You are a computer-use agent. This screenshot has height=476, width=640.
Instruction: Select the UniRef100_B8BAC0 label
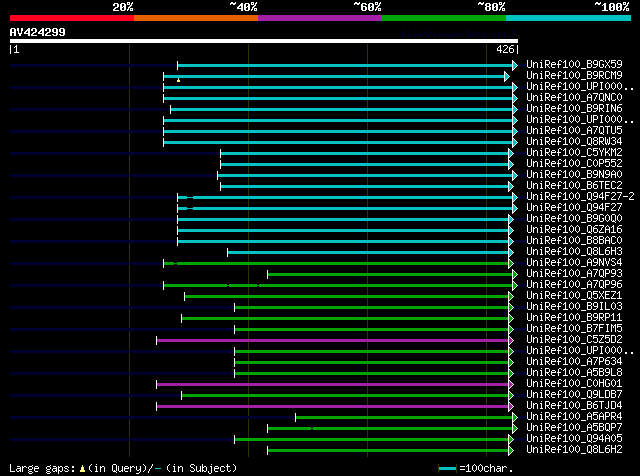pos(574,240)
